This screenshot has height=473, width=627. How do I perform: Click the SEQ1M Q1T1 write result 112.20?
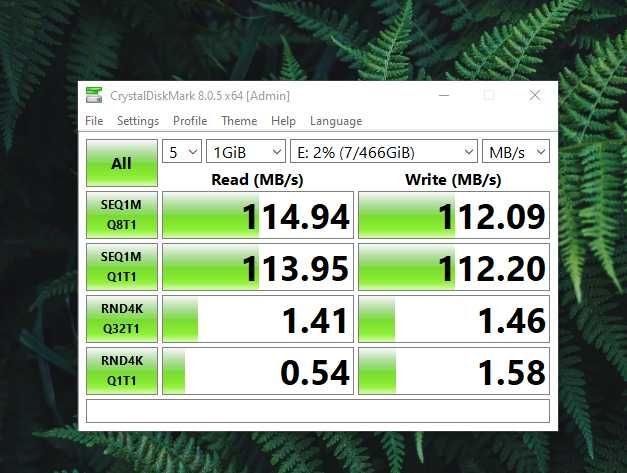[454, 267]
